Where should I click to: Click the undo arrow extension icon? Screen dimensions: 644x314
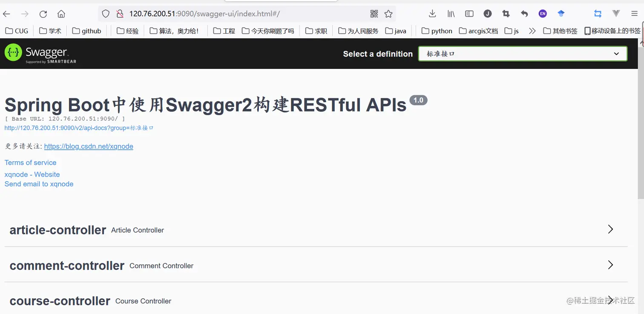pos(524,14)
